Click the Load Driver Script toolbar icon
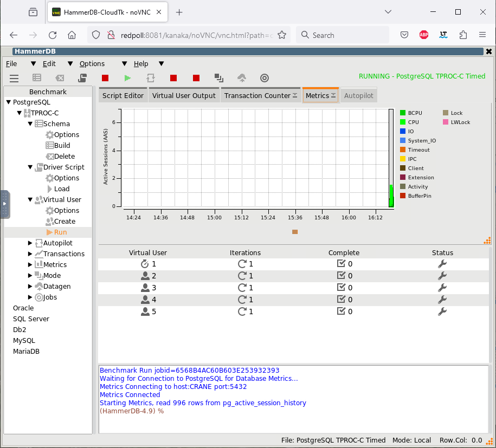The height and width of the screenshot is (448, 496). tap(82, 78)
